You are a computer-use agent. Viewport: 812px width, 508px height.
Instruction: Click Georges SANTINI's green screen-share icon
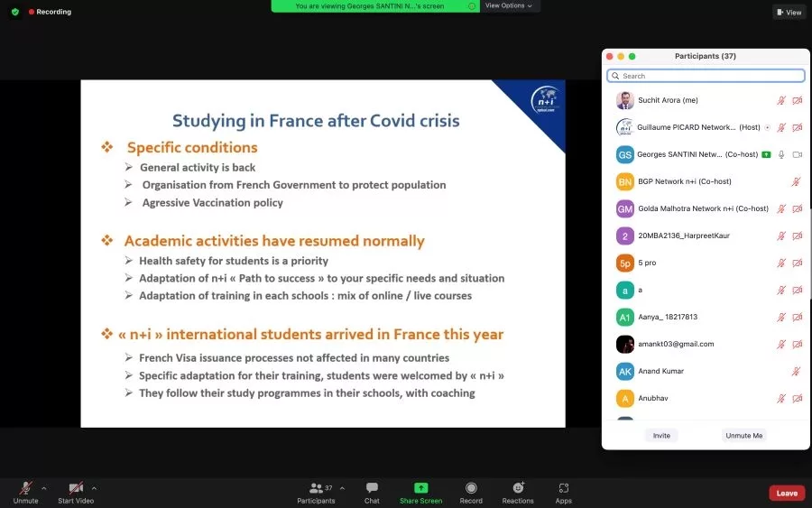766,154
